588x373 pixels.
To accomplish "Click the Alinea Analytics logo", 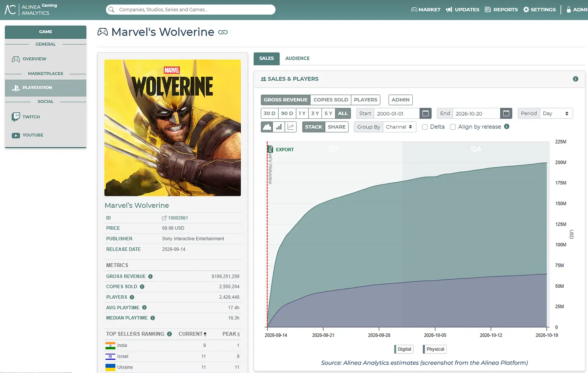I will pos(31,9).
